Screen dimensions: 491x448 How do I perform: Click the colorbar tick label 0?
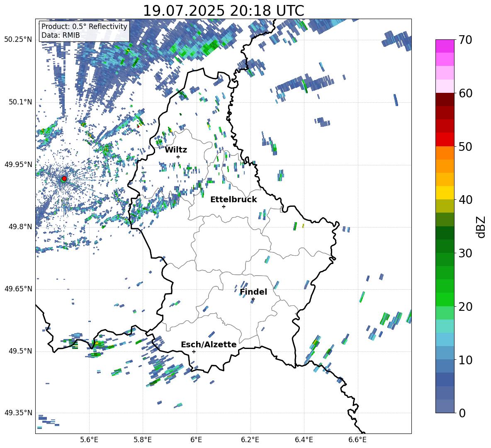click(x=462, y=413)
